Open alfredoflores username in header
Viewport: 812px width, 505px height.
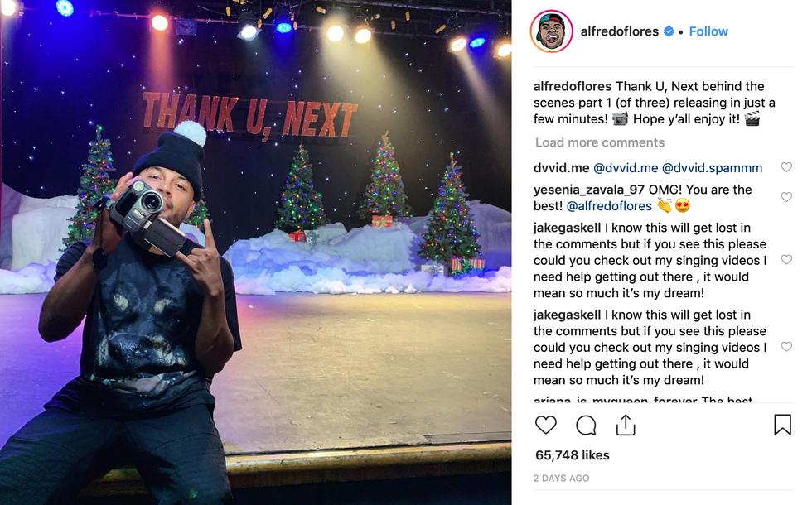[620, 31]
